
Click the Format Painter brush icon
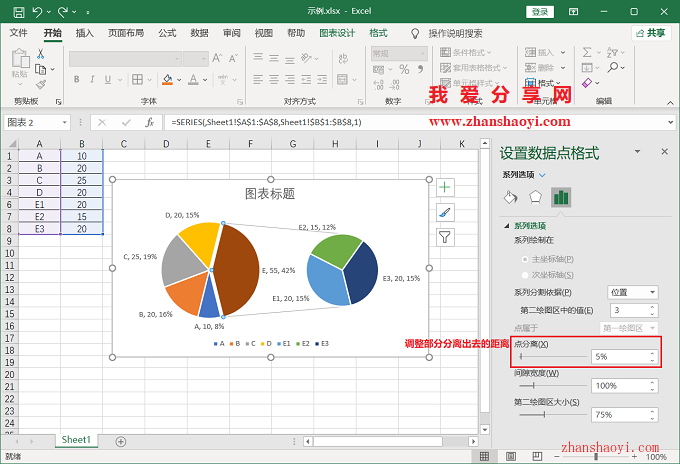click(41, 84)
